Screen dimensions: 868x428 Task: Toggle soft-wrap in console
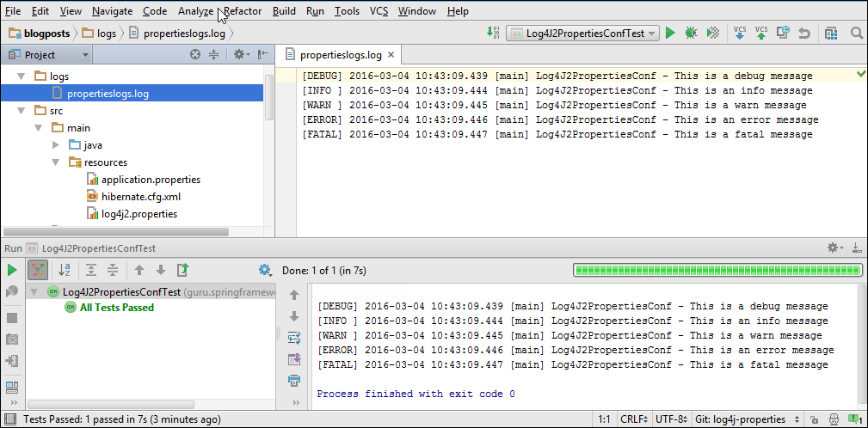pos(294,338)
